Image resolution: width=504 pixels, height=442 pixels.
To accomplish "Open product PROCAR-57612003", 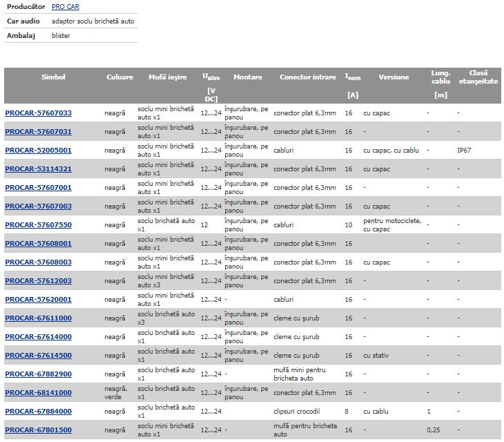I will pyautogui.click(x=38, y=281).
